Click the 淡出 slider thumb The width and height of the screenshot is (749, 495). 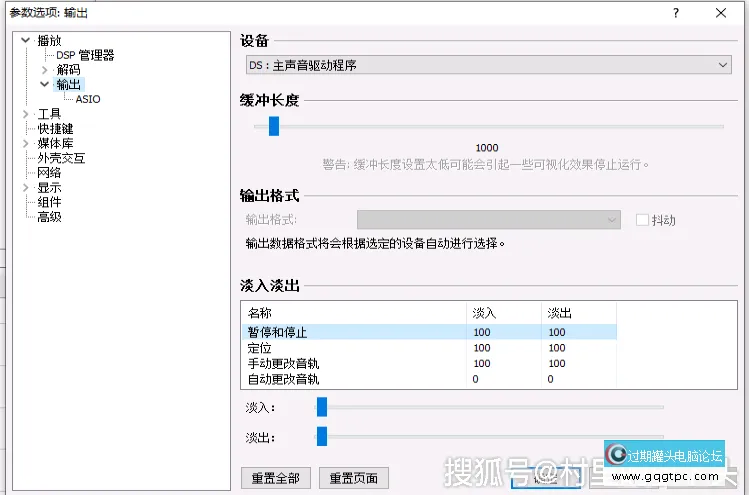(x=322, y=436)
